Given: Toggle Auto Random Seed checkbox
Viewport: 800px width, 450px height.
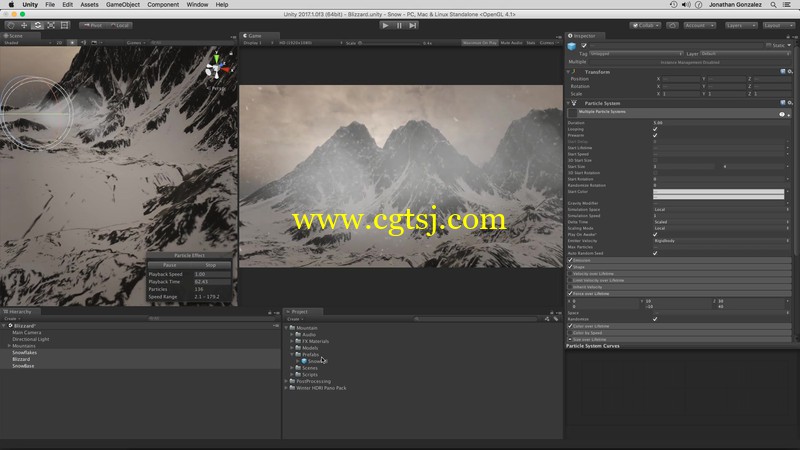Looking at the screenshot, I should click(x=655, y=253).
